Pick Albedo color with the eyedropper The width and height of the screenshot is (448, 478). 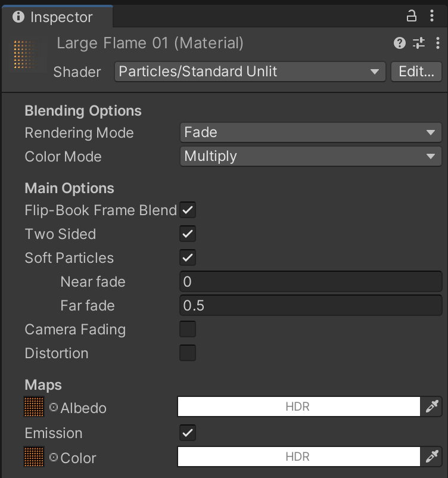coord(431,407)
